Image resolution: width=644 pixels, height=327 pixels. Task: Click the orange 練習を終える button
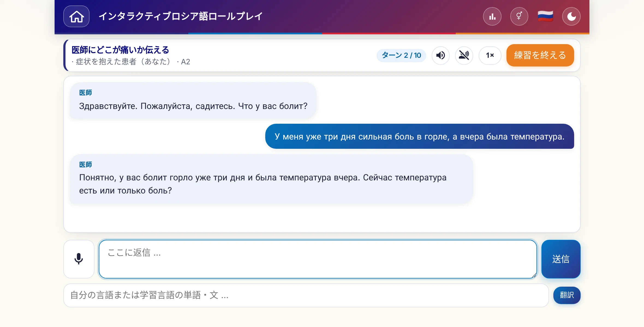(x=540, y=55)
